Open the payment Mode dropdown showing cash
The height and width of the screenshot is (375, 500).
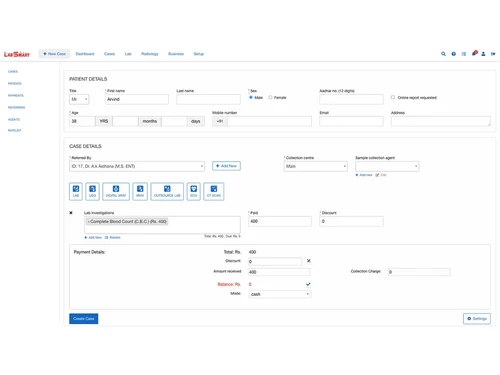pos(280,294)
